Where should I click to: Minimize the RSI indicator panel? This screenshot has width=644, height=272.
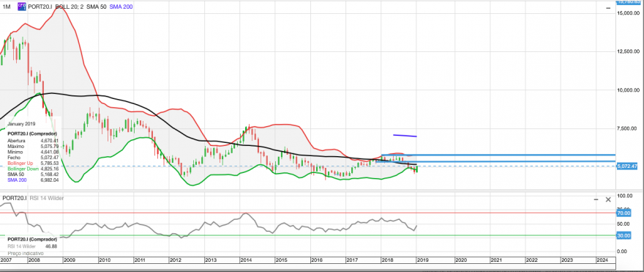pos(596,199)
